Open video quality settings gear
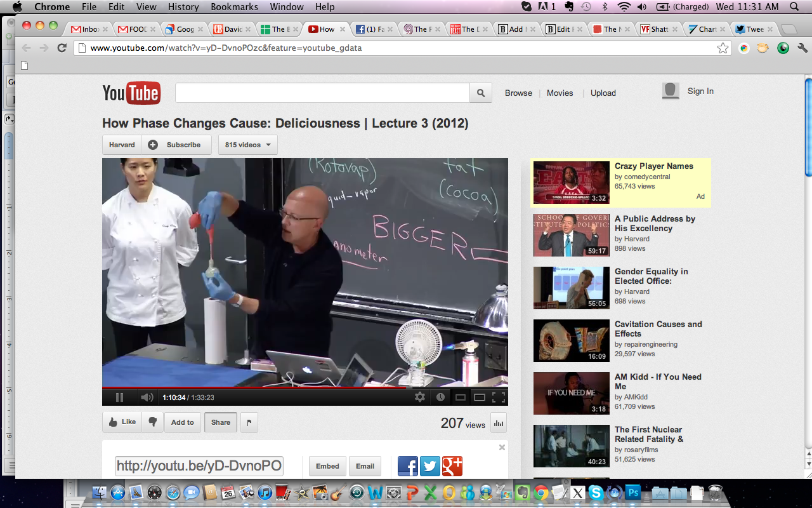Viewport: 812px width, 508px height. click(419, 398)
